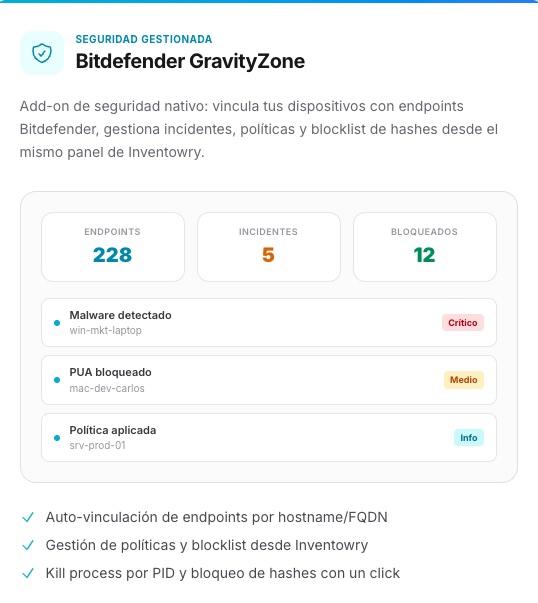Select the Crítico severity badge
Viewport: 538px width, 603px height.
(x=463, y=323)
